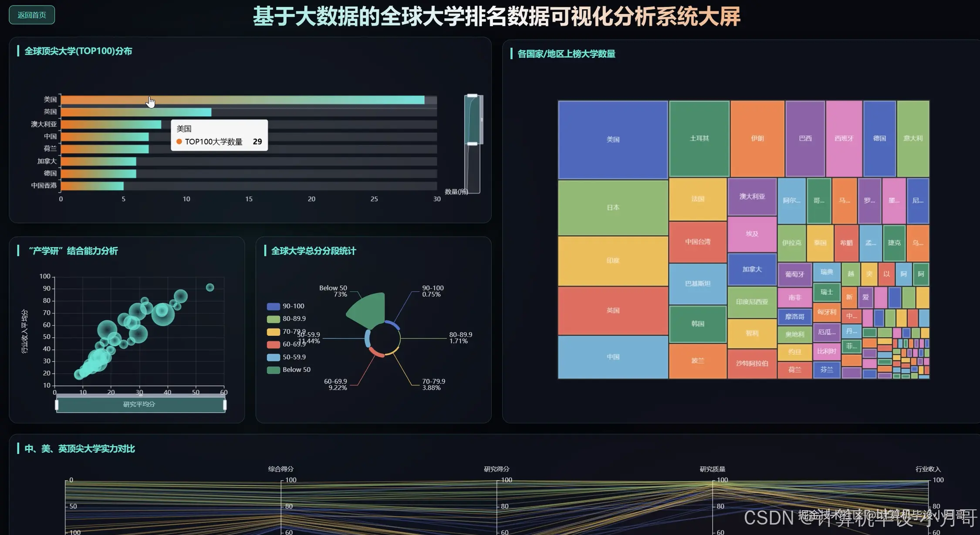Click the 90-100 blue legend marker
The image size is (980, 535).
(273, 306)
